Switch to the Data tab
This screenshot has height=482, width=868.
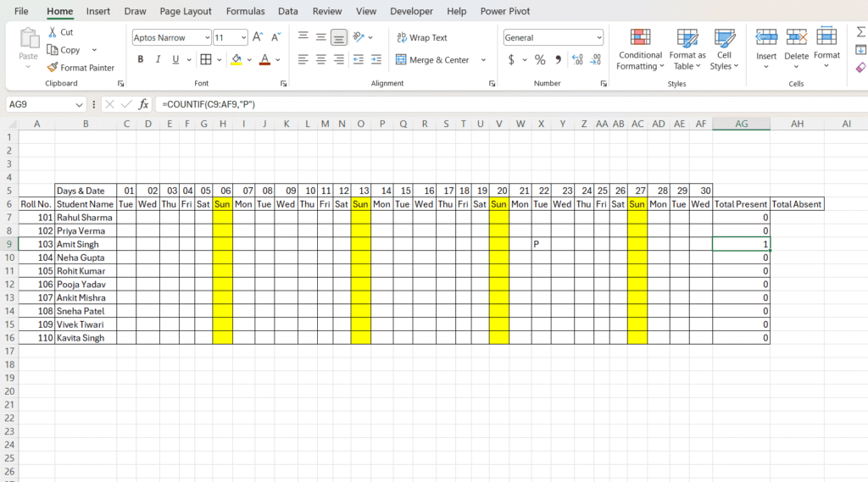point(288,11)
